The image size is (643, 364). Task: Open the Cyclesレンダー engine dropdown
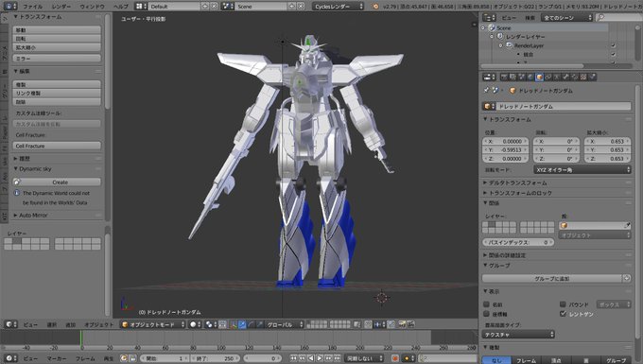point(338,7)
